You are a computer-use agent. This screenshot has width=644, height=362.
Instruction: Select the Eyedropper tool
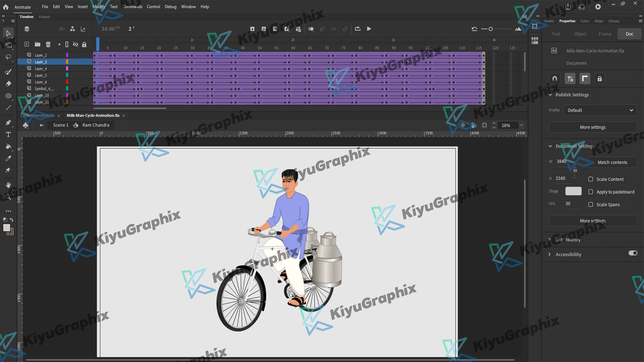pos(8,159)
